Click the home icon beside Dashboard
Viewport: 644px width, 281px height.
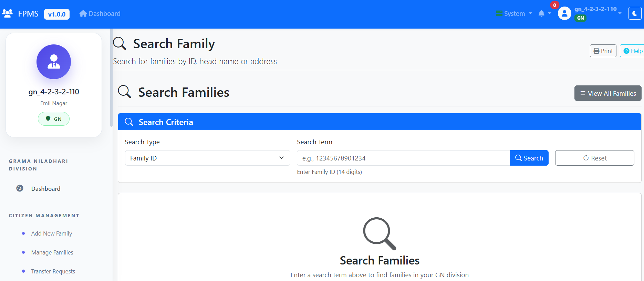click(83, 14)
